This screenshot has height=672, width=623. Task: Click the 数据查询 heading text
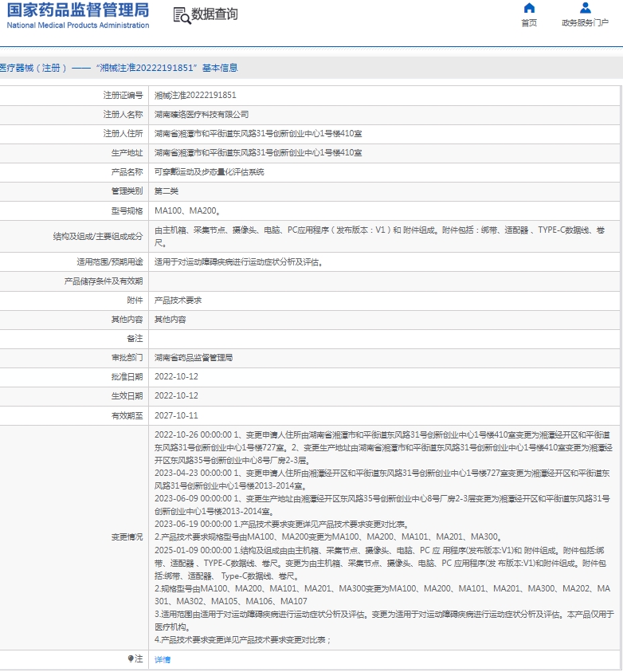214,14
